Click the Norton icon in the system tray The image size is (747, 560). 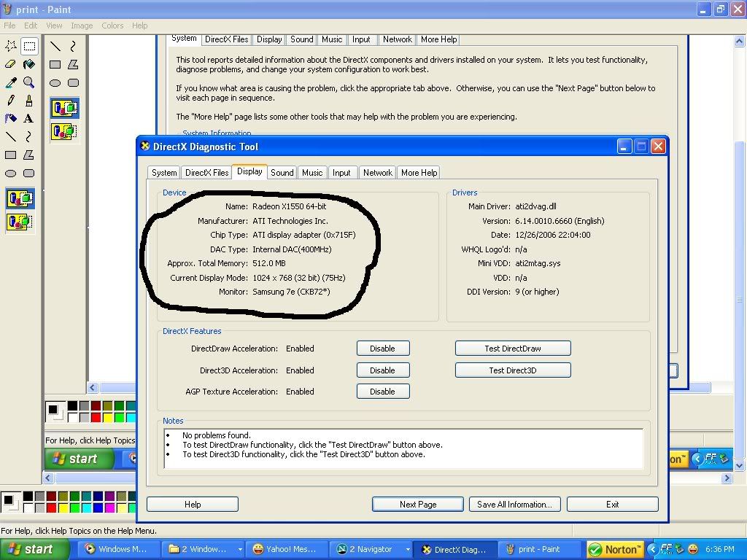pos(614,550)
